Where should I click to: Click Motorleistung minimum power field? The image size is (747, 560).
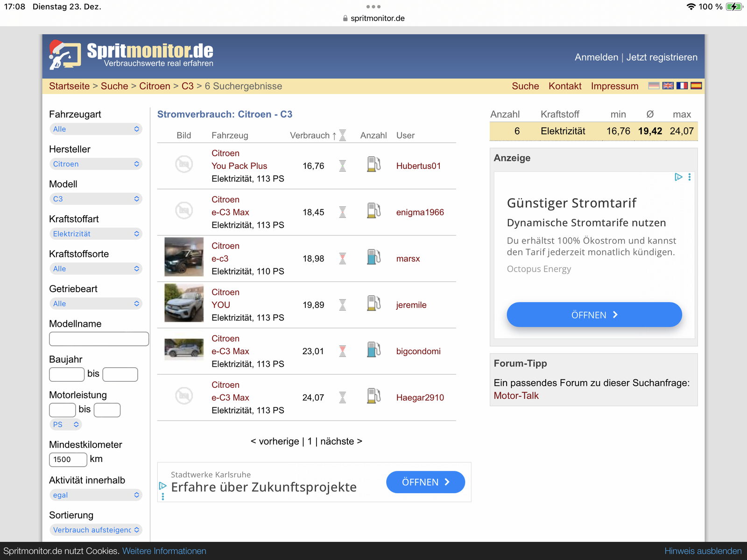click(x=63, y=410)
